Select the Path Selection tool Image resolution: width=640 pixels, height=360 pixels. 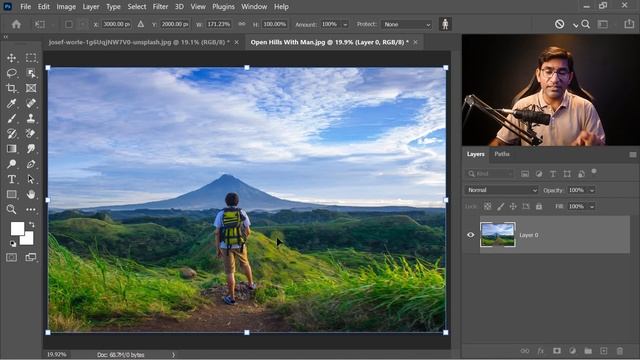[31, 179]
